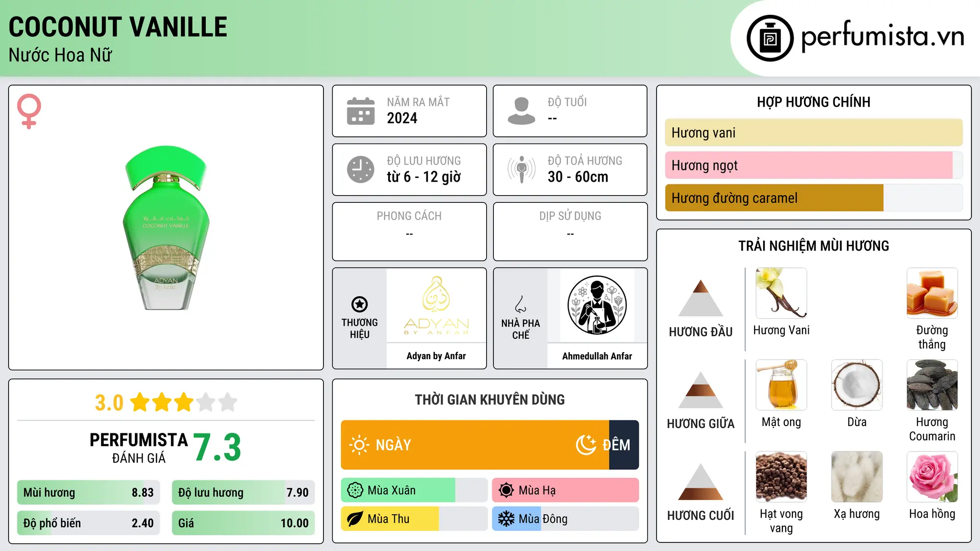Click the Hợp hương chính heading
The image size is (980, 551).
(x=813, y=102)
